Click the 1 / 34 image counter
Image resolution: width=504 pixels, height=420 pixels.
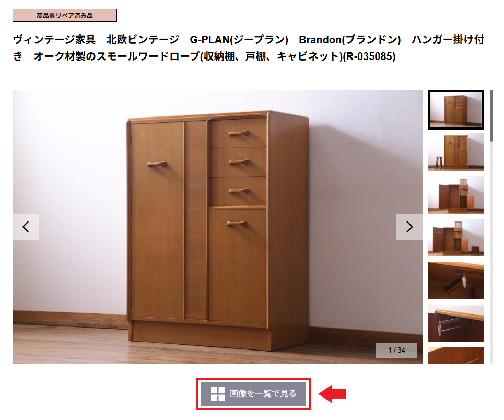(396, 350)
